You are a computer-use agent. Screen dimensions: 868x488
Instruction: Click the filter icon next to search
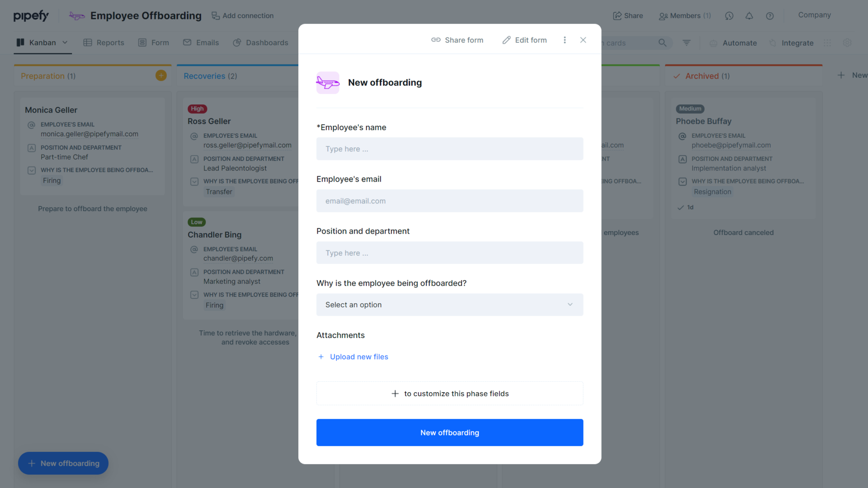(x=687, y=42)
